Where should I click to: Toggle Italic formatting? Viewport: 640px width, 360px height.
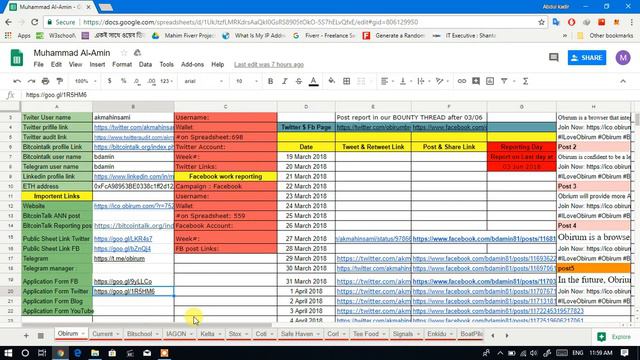click(284, 81)
